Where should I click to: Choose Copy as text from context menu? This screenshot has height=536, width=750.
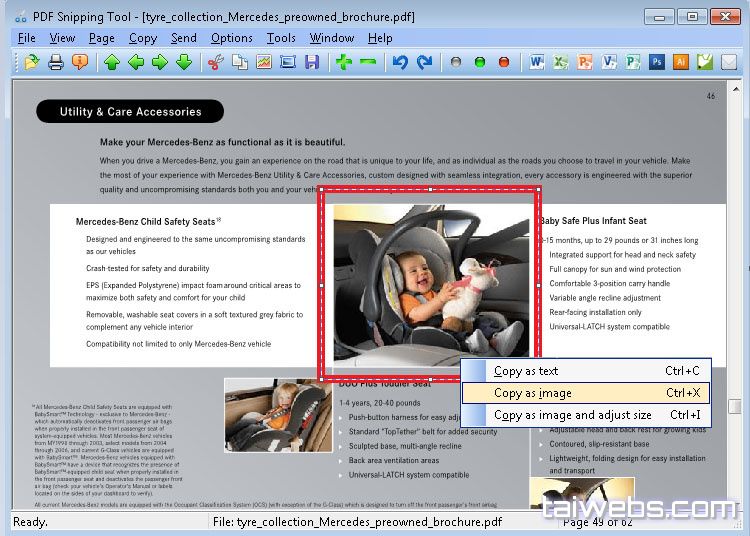click(x=586, y=371)
